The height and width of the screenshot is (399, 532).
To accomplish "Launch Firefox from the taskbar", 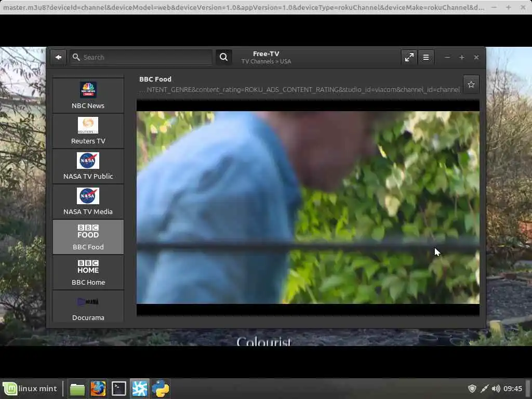I will tap(98, 389).
